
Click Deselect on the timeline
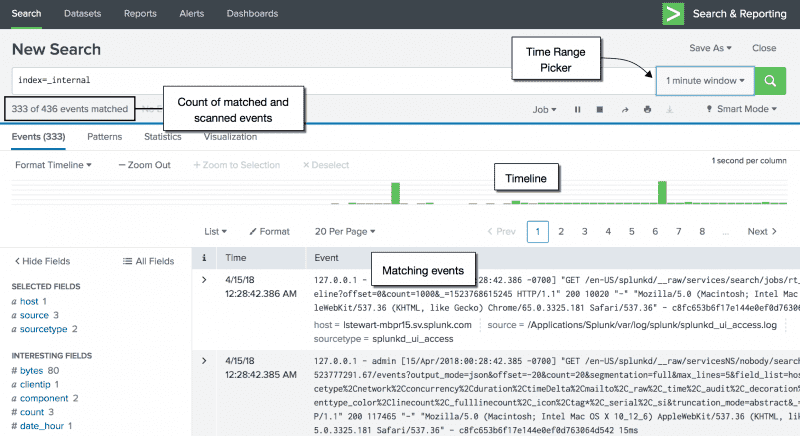(326, 165)
